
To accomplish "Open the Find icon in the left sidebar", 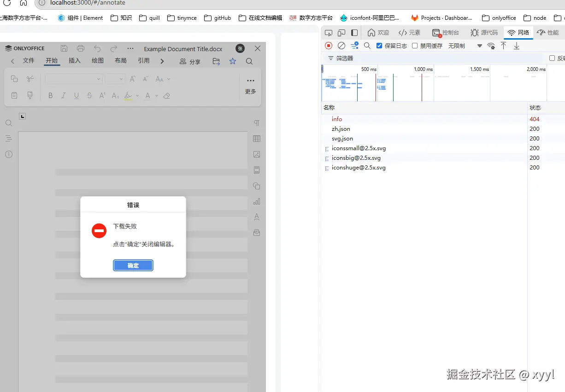I will point(8,123).
